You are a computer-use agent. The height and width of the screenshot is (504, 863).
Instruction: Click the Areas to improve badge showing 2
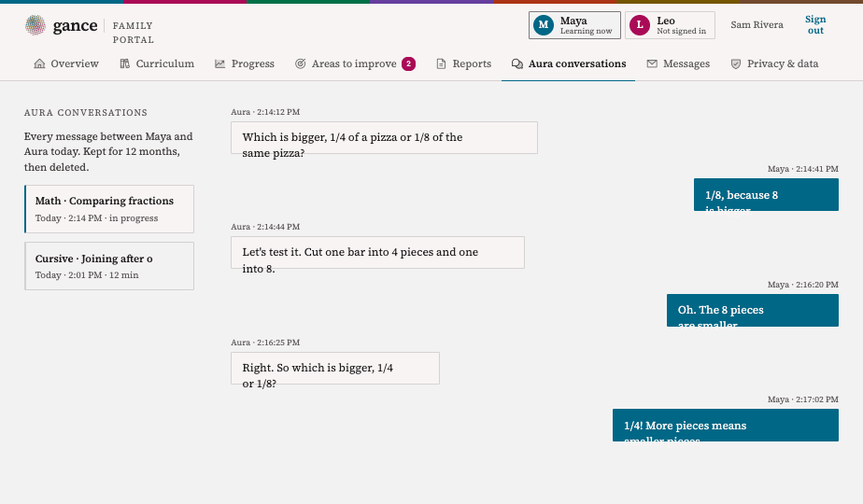408,63
